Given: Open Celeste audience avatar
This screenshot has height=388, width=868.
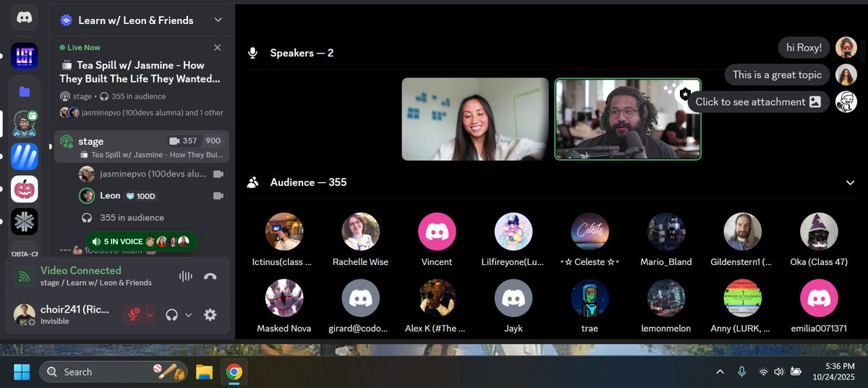Looking at the screenshot, I should (x=590, y=232).
